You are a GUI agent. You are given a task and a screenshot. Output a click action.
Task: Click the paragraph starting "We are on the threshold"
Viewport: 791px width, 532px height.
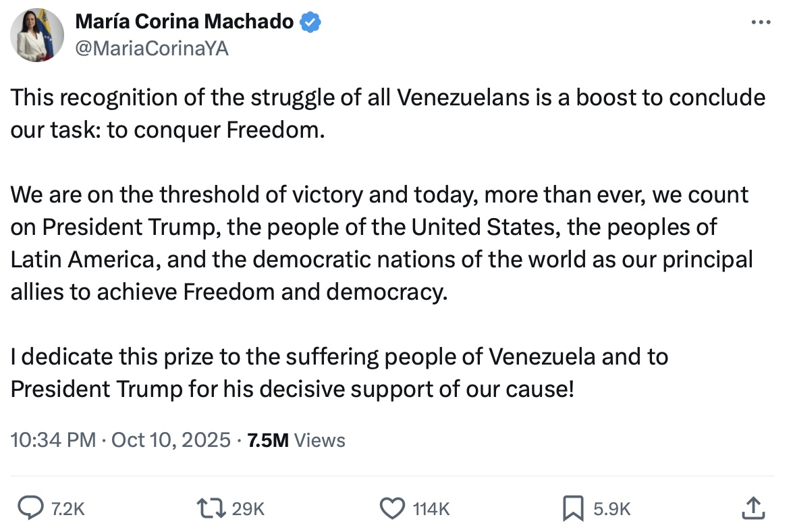click(381, 243)
